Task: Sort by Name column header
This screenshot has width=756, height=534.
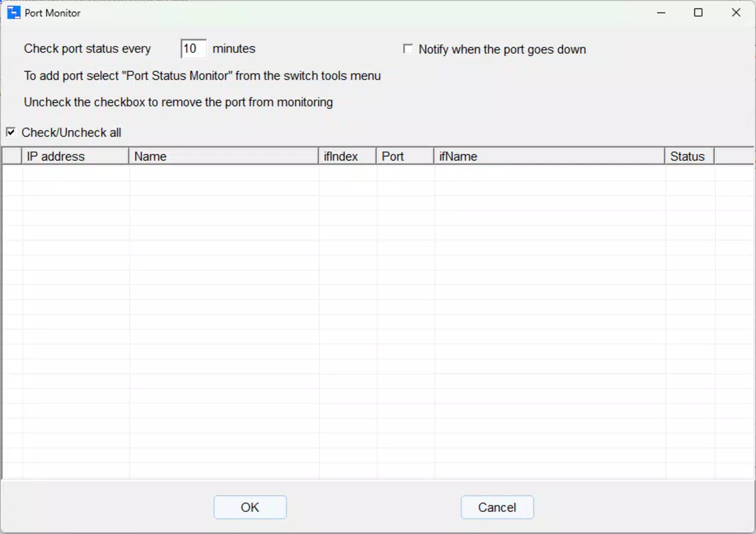Action: [223, 156]
